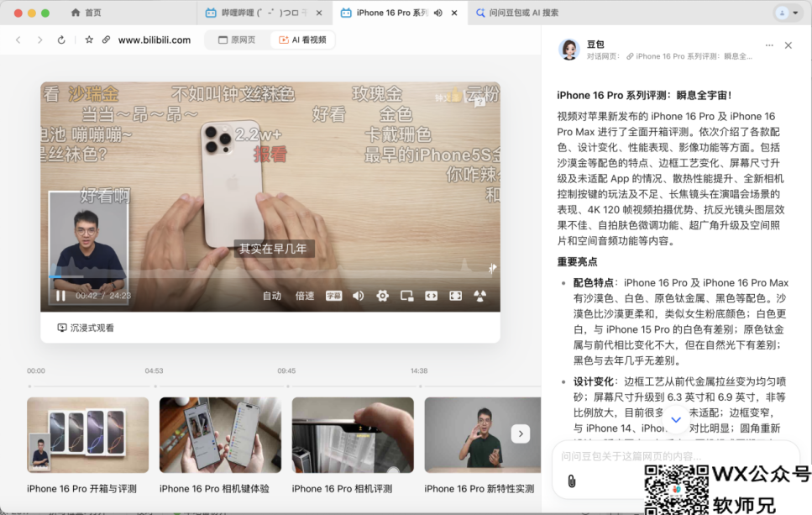Image resolution: width=812 pixels, height=515 pixels.
Task: Click 沉浸式观看 immersive viewing button
Action: tap(86, 328)
